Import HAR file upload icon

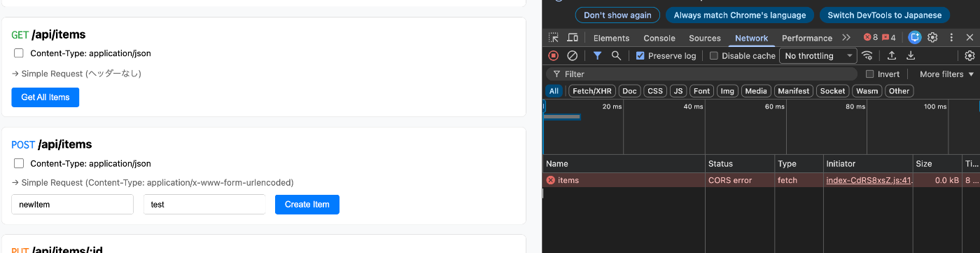892,55
